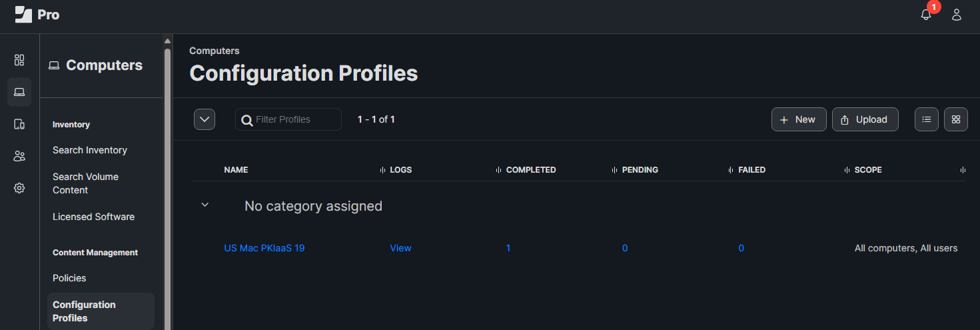
Task: Open the US Mac PKIaaS 19 profile
Action: [264, 248]
